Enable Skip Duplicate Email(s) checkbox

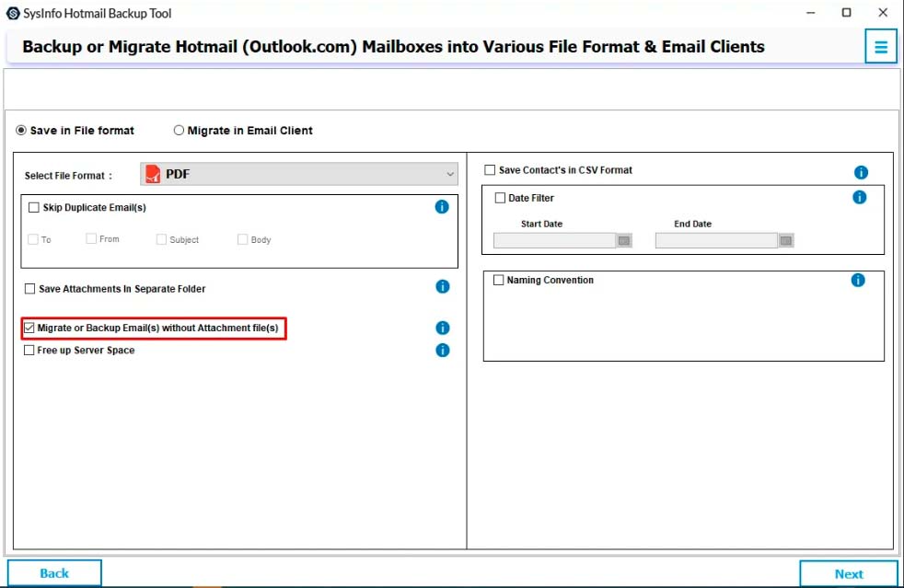pos(34,208)
